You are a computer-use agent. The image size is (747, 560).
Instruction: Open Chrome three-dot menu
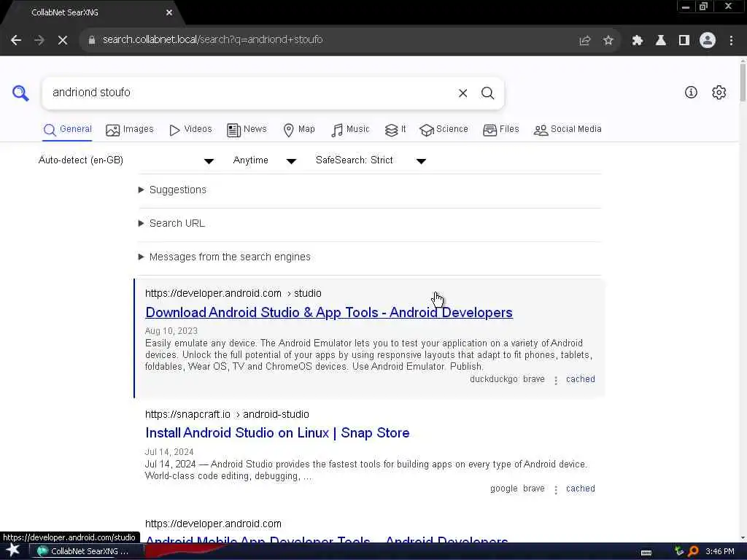pyautogui.click(x=731, y=41)
